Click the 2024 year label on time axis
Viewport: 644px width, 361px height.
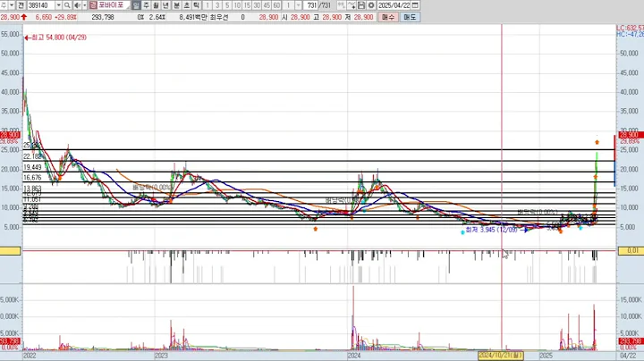pos(353,356)
